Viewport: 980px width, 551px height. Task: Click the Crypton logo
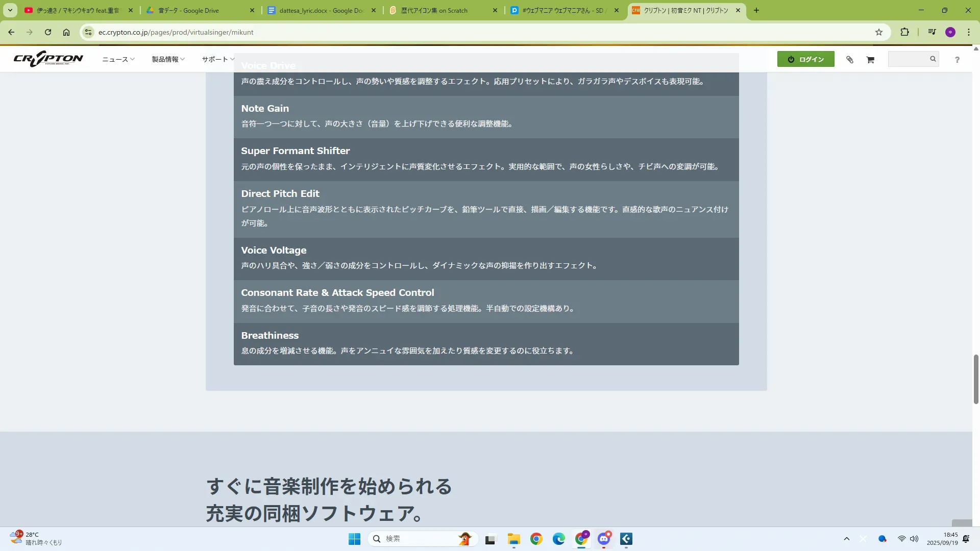pyautogui.click(x=48, y=59)
